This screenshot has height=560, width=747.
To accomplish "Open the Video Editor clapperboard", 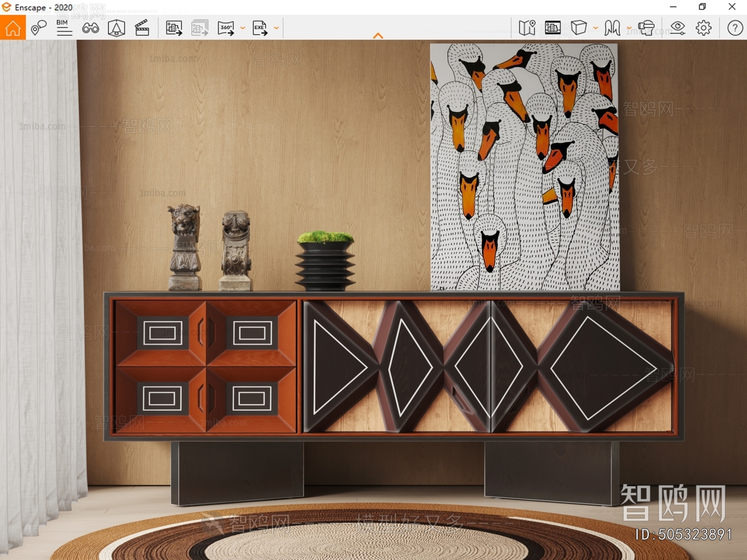I will (142, 28).
